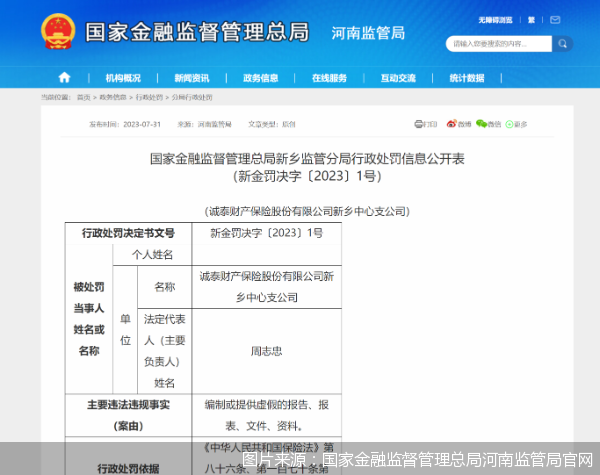Click the 被处罚当事人姓名或名称 cell

pos(89,319)
